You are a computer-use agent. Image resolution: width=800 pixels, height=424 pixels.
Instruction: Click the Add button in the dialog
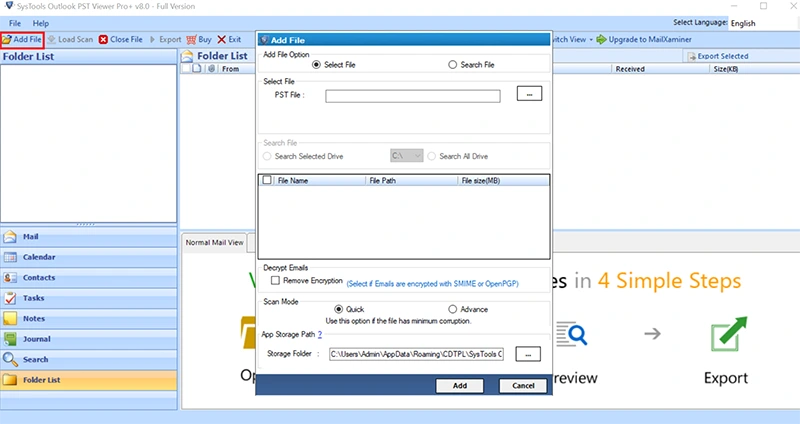click(x=460, y=386)
